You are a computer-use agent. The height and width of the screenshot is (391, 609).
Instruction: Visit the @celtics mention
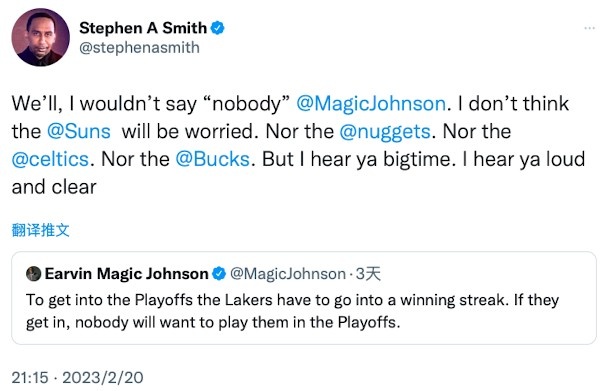pyautogui.click(x=50, y=159)
